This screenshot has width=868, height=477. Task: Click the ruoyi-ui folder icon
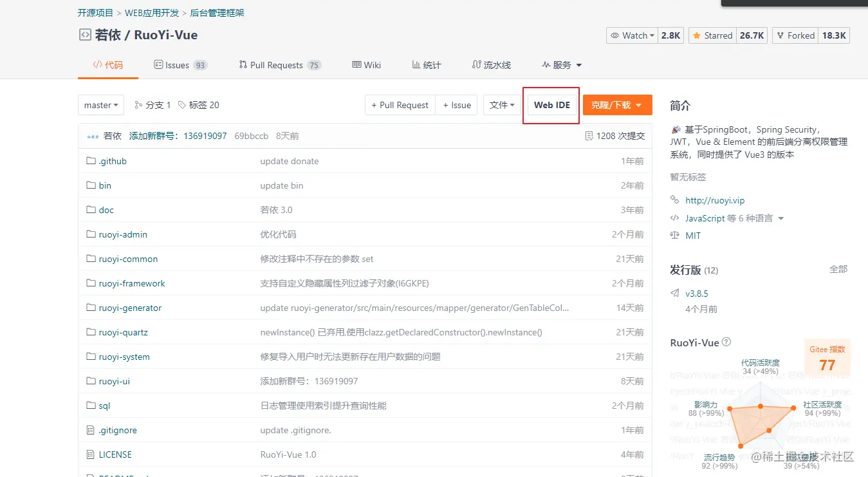tap(91, 381)
